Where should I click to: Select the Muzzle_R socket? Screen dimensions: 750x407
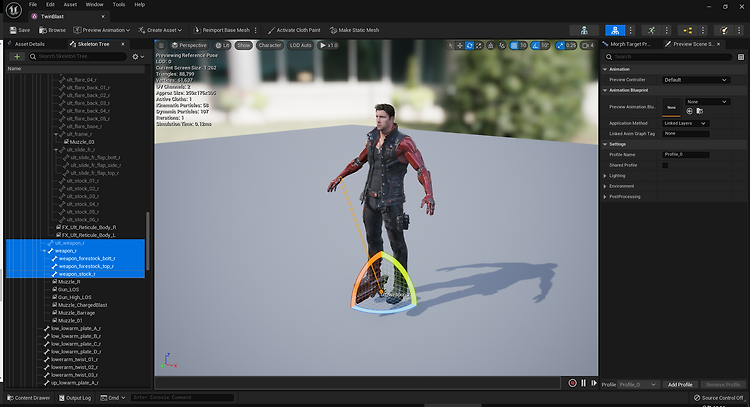69,282
